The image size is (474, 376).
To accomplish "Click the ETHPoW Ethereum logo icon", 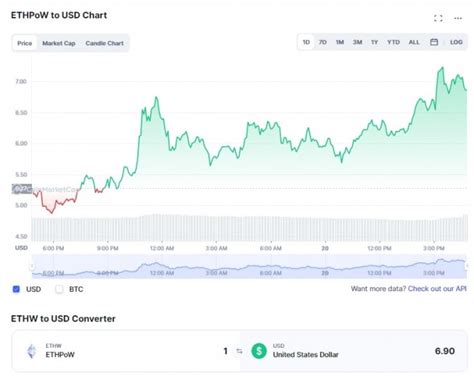I will [x=32, y=351].
